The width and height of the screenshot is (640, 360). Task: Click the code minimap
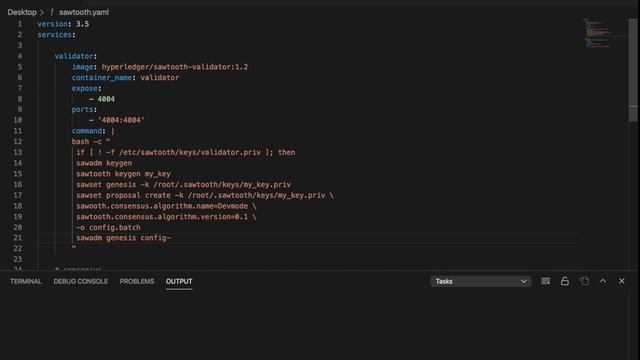point(598,33)
